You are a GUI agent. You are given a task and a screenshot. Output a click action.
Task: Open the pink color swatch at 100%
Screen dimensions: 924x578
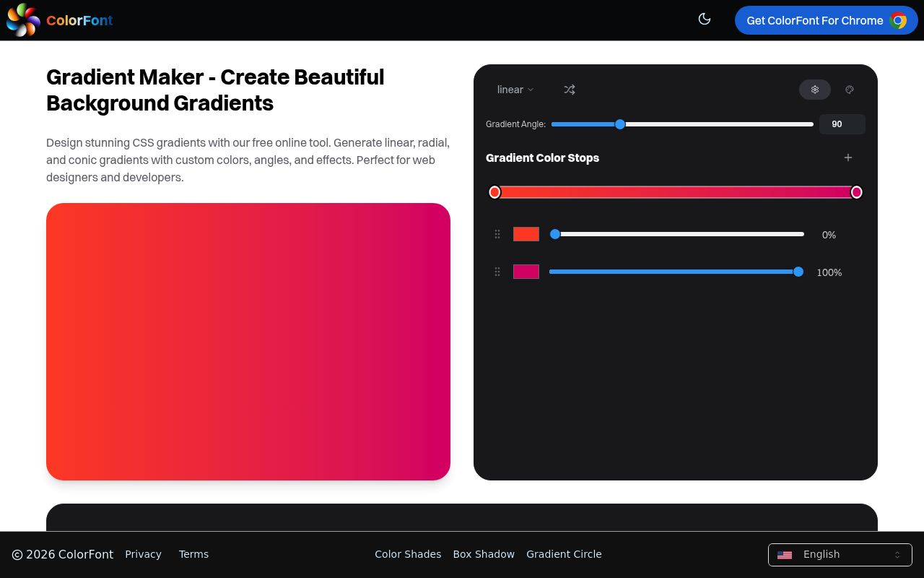pyautogui.click(x=526, y=272)
